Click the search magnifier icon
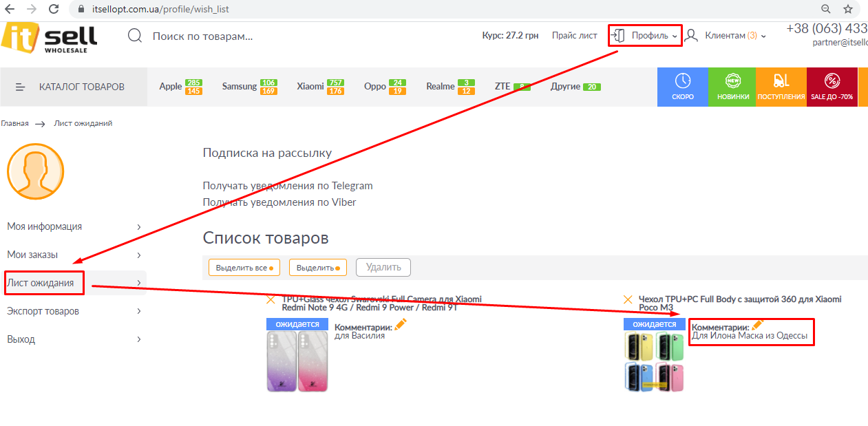Screen dimensions: 868x426 pyautogui.click(x=135, y=36)
